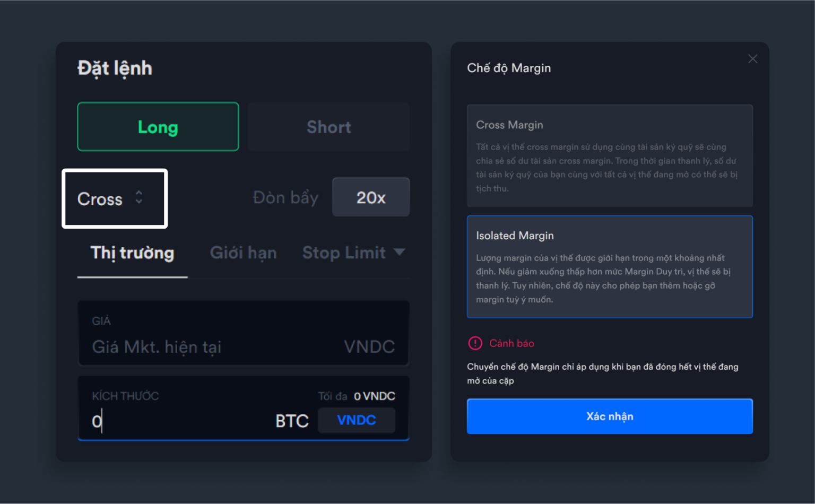Image resolution: width=815 pixels, height=504 pixels.
Task: Click the Đòn bẩy leverage label
Action: click(285, 198)
